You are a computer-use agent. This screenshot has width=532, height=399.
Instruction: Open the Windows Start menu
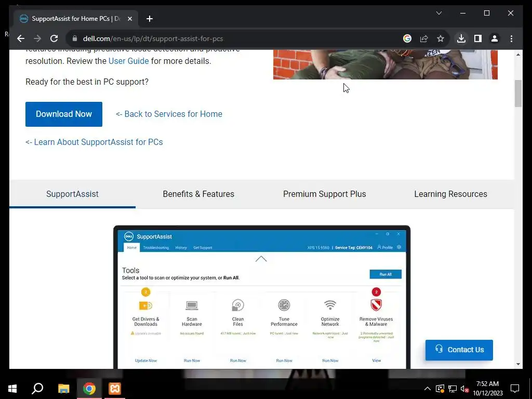point(12,389)
